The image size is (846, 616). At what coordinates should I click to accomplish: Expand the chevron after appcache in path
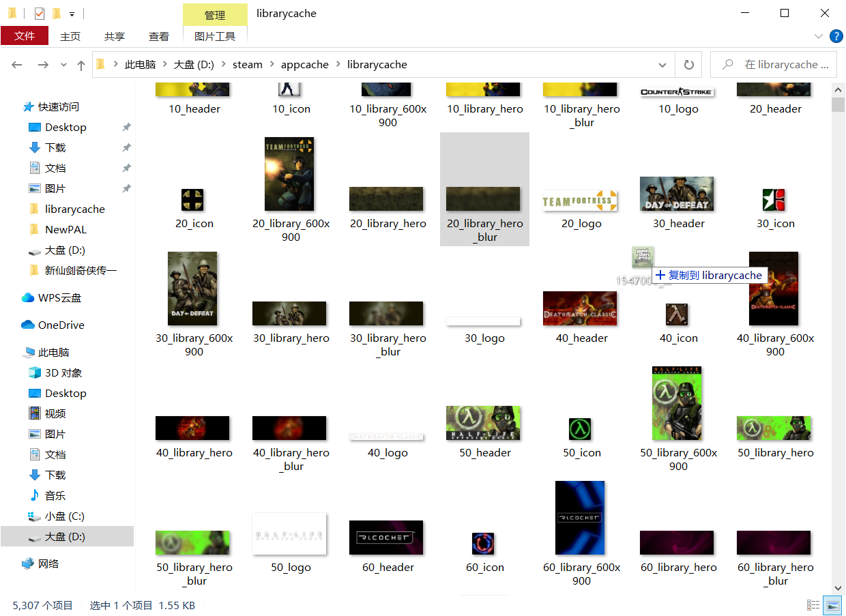pos(338,65)
